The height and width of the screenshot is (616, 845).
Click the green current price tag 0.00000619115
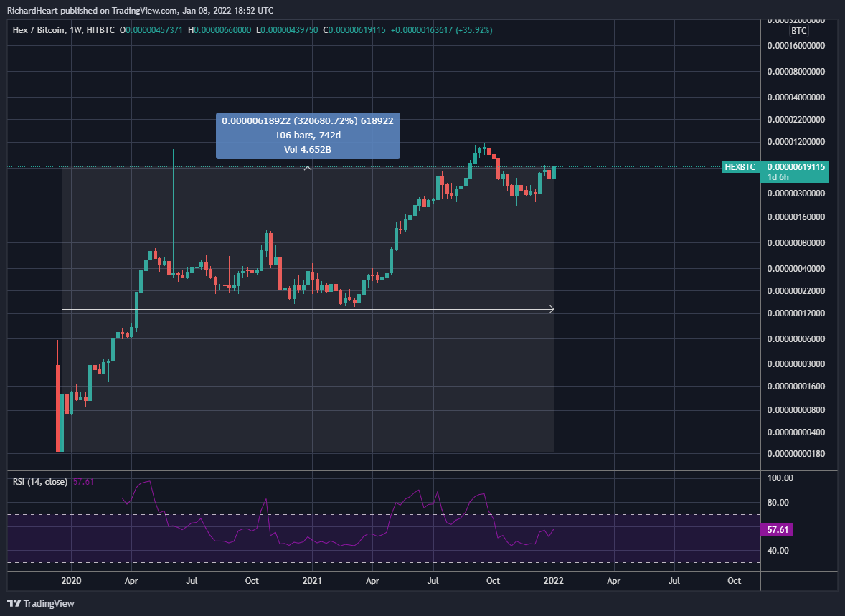(796, 167)
